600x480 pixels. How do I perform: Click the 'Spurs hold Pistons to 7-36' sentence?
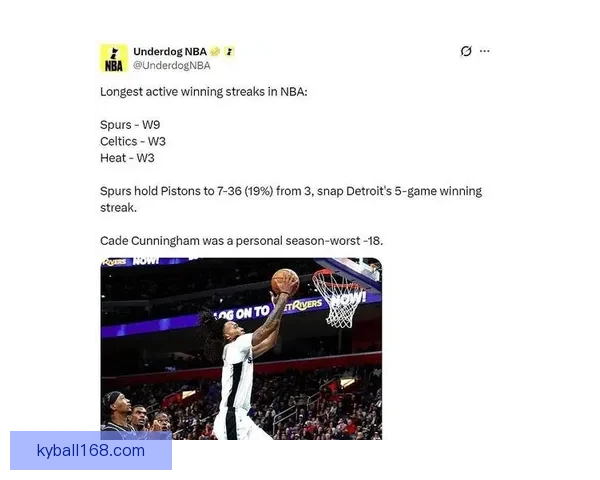click(x=291, y=199)
